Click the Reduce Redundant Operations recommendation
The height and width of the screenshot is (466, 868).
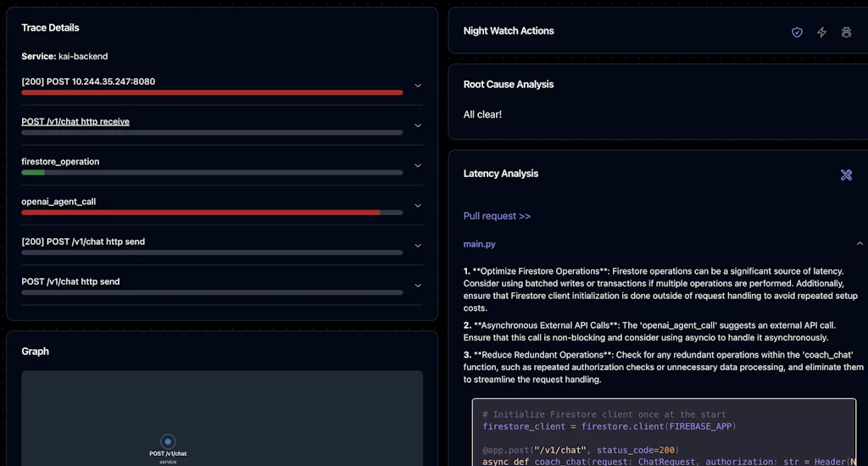click(x=663, y=367)
